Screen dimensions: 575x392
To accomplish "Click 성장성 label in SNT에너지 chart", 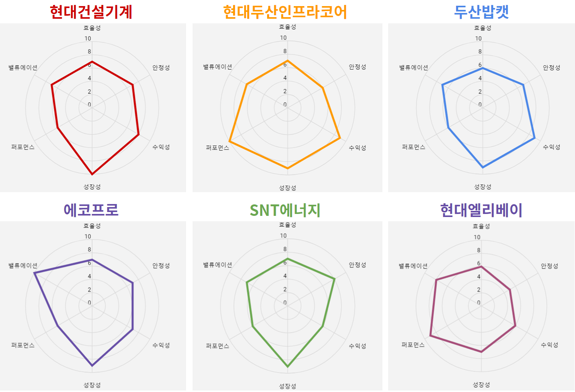I will (x=287, y=386).
